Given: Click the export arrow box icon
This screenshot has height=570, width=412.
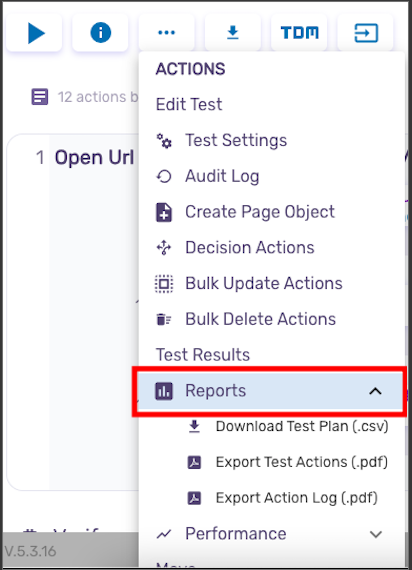Looking at the screenshot, I should (365, 33).
